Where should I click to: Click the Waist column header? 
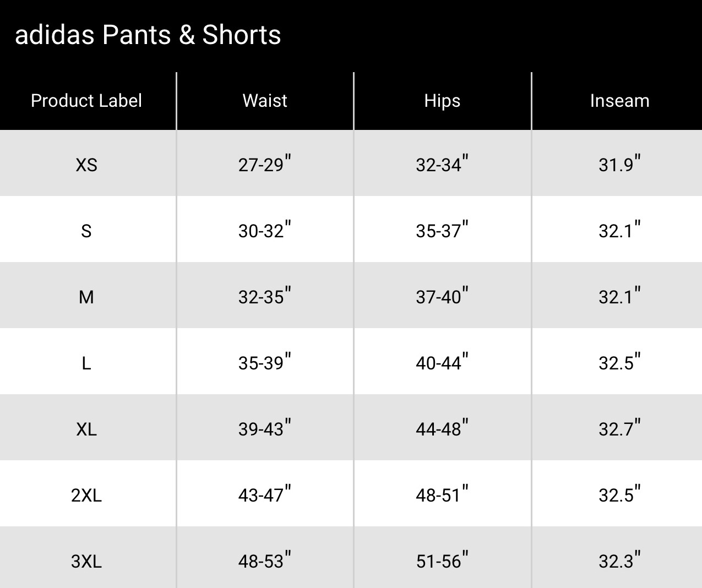click(265, 101)
